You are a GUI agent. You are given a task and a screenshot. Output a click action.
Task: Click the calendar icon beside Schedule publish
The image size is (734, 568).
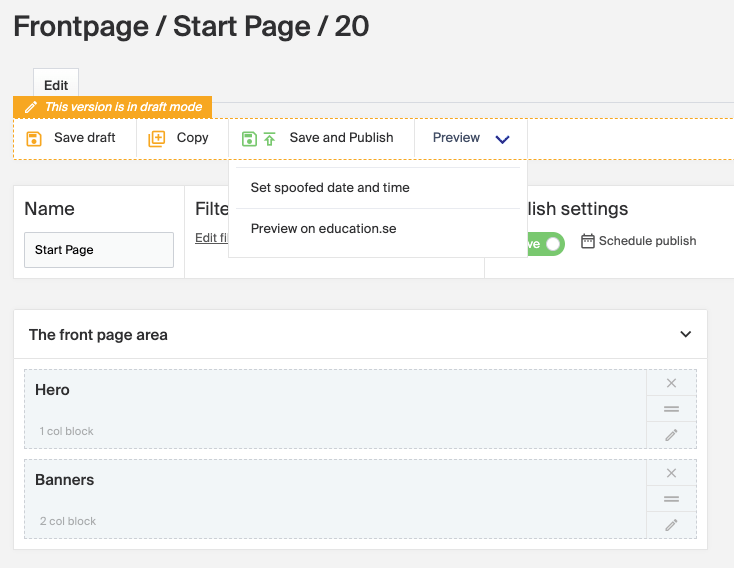point(588,241)
